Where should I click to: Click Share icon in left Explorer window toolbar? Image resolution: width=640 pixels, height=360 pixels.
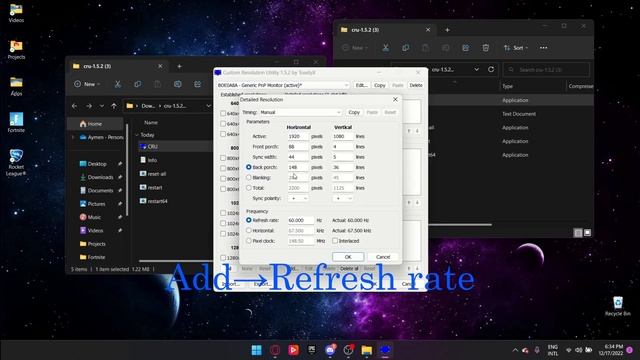pos(198,84)
